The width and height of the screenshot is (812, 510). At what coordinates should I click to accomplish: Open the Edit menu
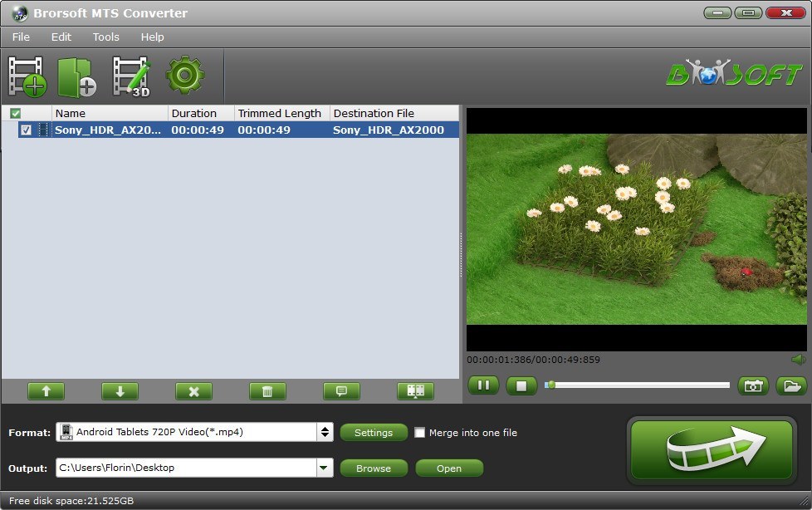coord(61,37)
